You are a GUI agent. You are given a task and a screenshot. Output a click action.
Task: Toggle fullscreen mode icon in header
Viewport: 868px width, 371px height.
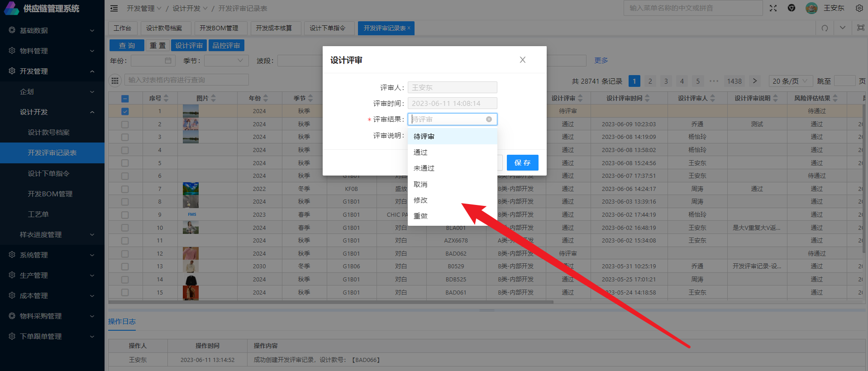point(773,8)
